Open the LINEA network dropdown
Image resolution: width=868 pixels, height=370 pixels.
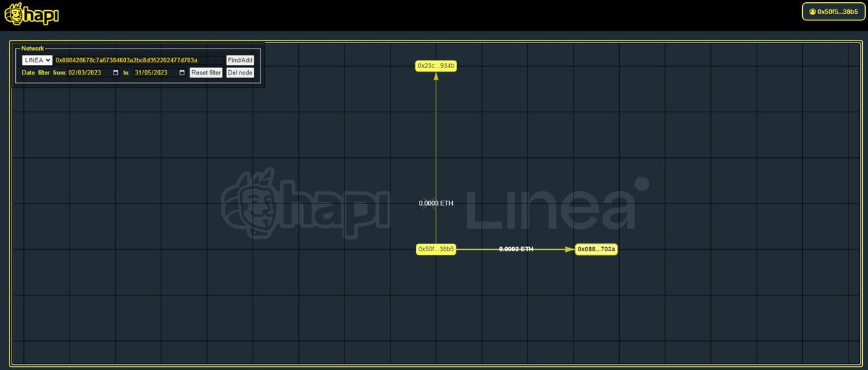coord(37,60)
